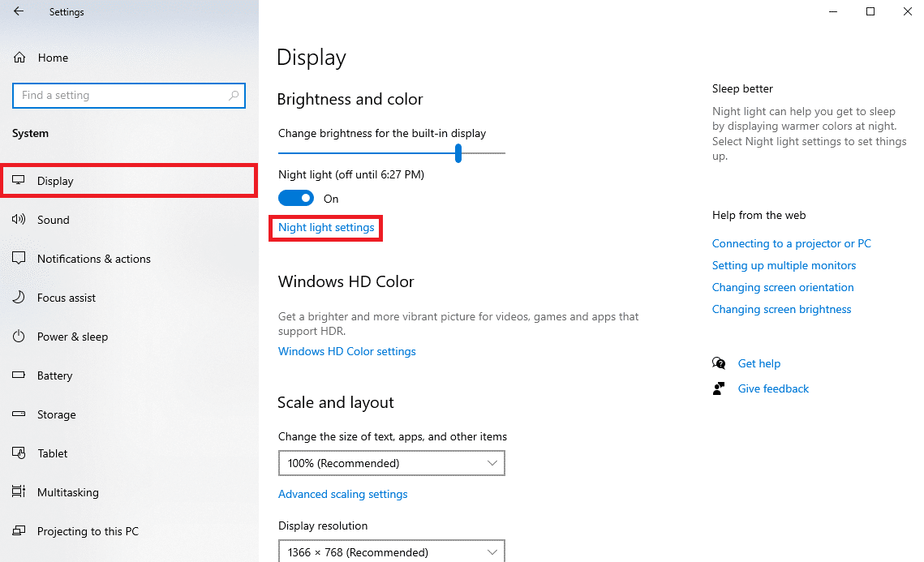Select the Sound settings icon
This screenshot has height=562, width=924.
click(x=18, y=219)
